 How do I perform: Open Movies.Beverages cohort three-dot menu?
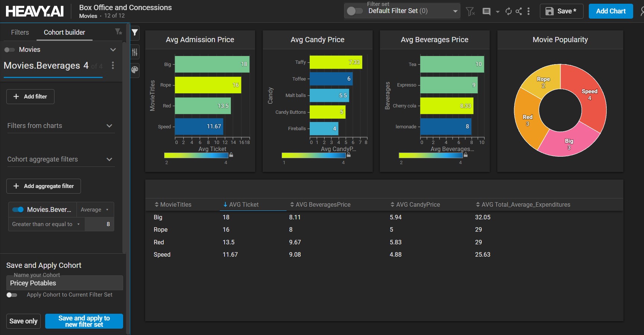[x=113, y=66]
